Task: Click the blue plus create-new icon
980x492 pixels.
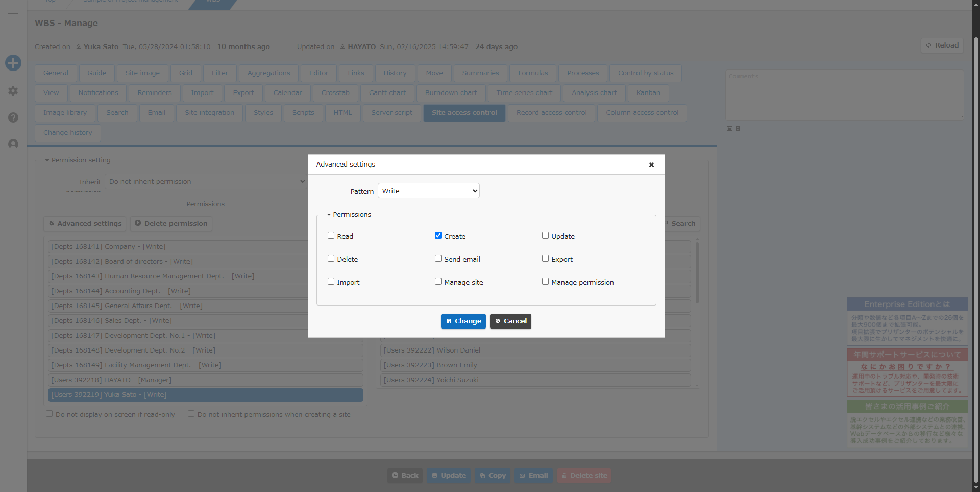Action: pyautogui.click(x=13, y=63)
